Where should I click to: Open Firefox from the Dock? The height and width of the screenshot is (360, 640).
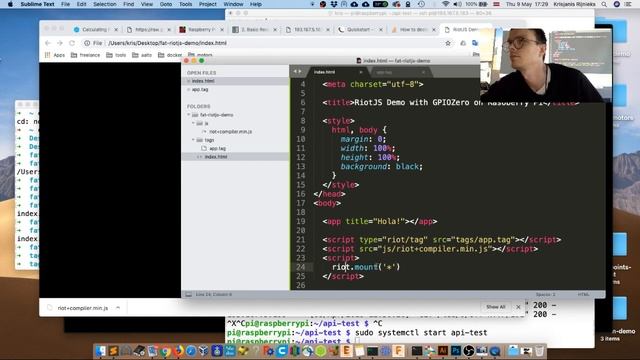click(x=178, y=351)
